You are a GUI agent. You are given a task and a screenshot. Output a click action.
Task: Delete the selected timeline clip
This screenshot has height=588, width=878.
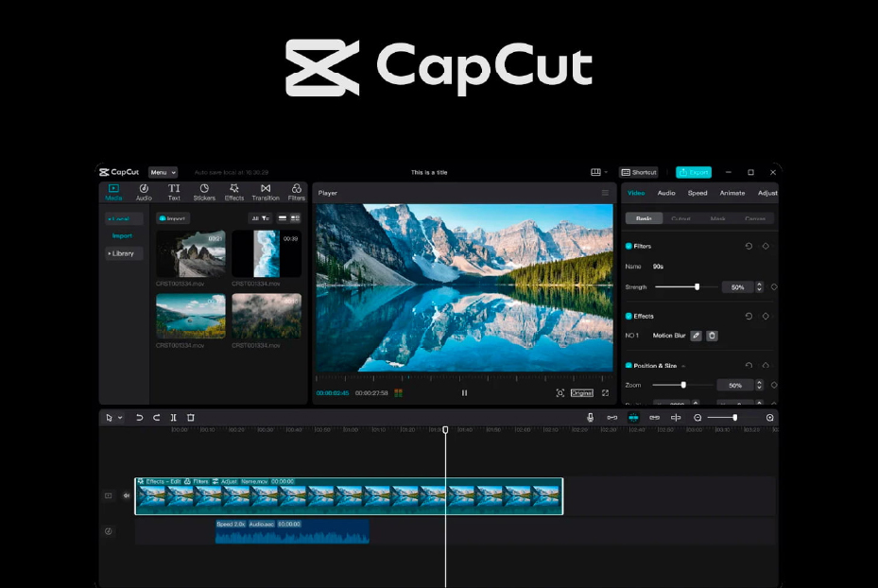190,418
